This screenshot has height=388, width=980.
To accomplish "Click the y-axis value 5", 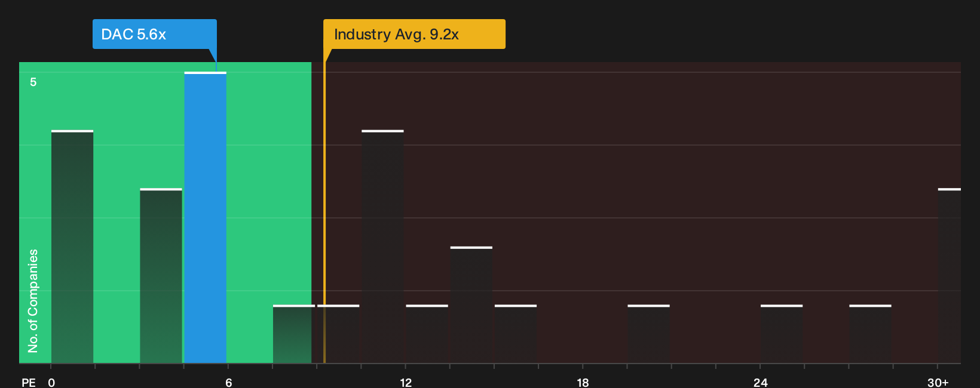I will tap(33, 82).
